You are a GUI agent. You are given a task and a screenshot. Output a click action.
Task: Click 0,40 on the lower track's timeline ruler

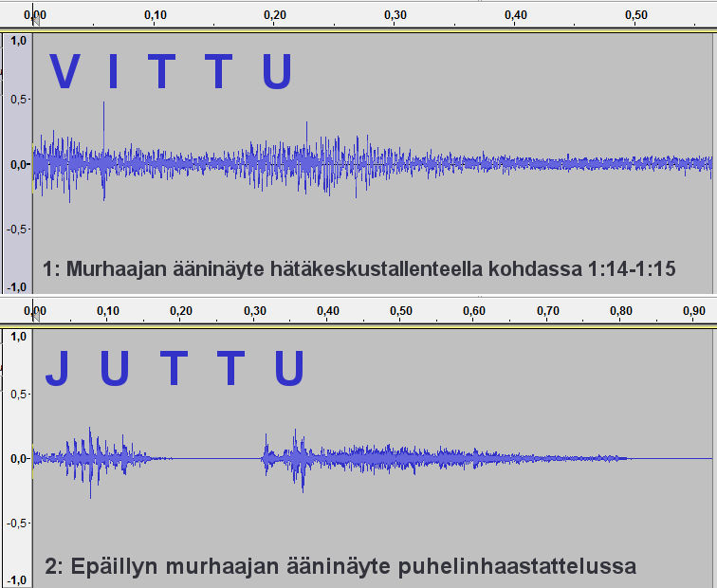coord(328,311)
